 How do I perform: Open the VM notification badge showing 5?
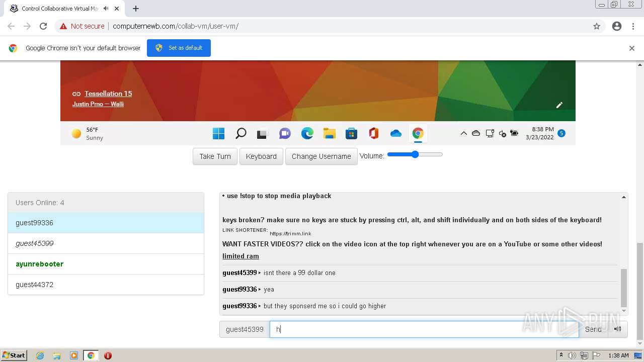tap(561, 133)
